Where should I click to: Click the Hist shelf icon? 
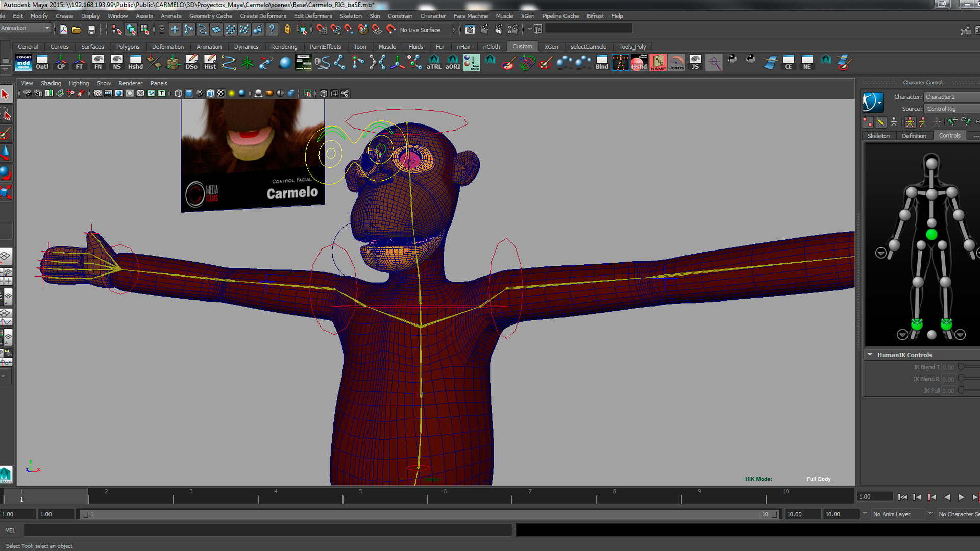(210, 62)
